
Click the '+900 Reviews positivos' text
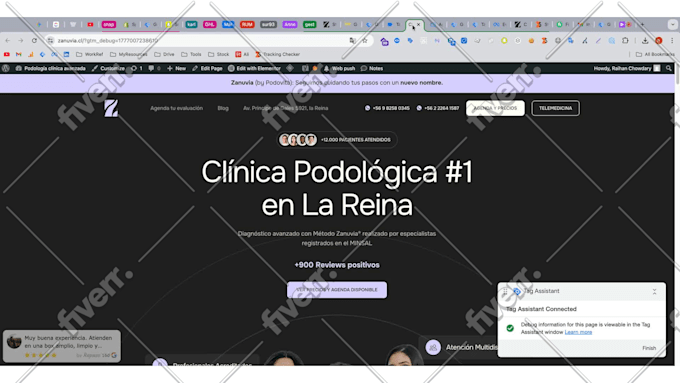pyautogui.click(x=337, y=265)
